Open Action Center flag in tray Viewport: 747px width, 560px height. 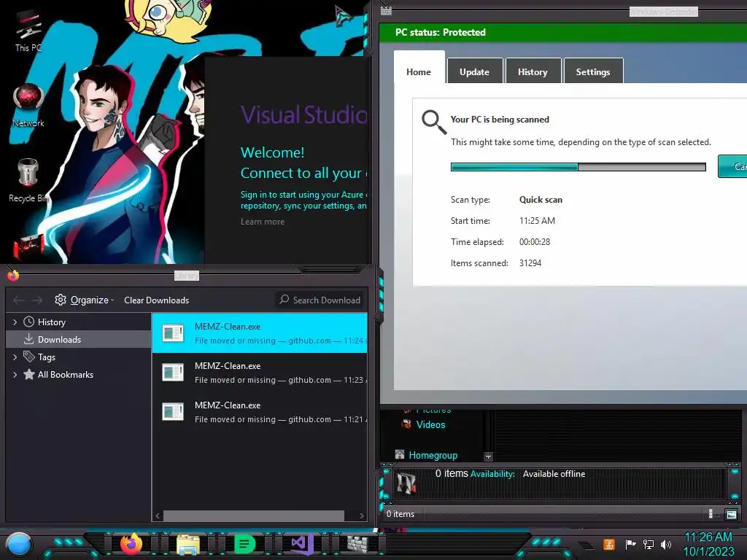coord(630,544)
